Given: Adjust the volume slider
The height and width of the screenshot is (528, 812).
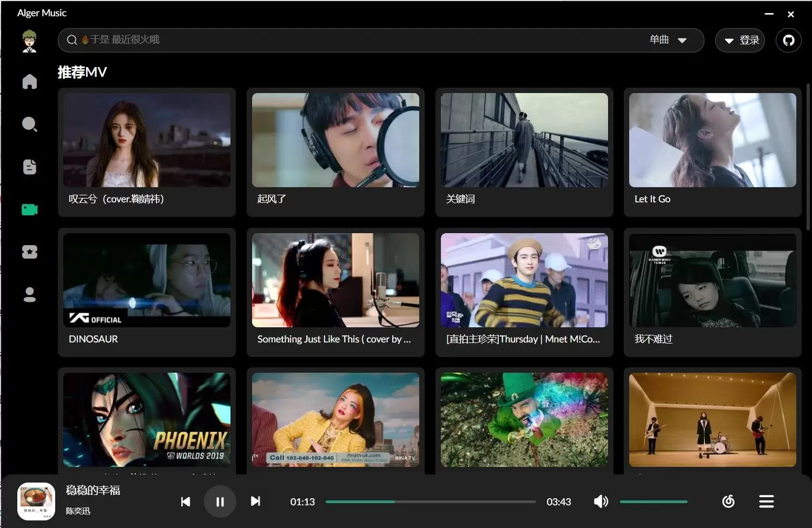Looking at the screenshot, I should point(653,501).
